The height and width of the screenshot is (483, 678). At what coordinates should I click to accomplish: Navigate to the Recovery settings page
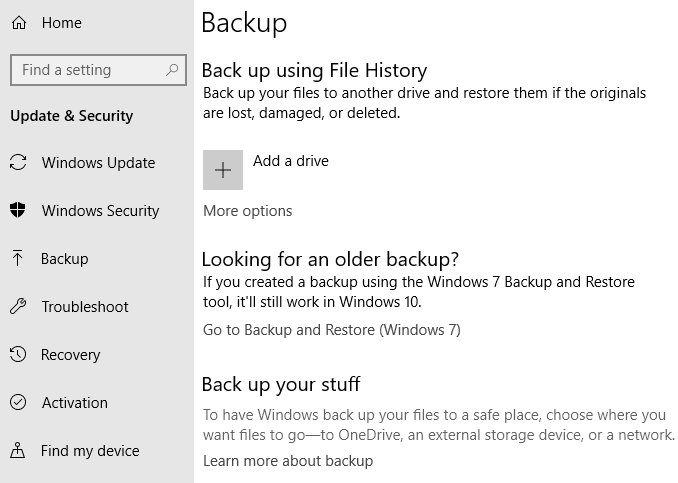[x=97, y=355]
